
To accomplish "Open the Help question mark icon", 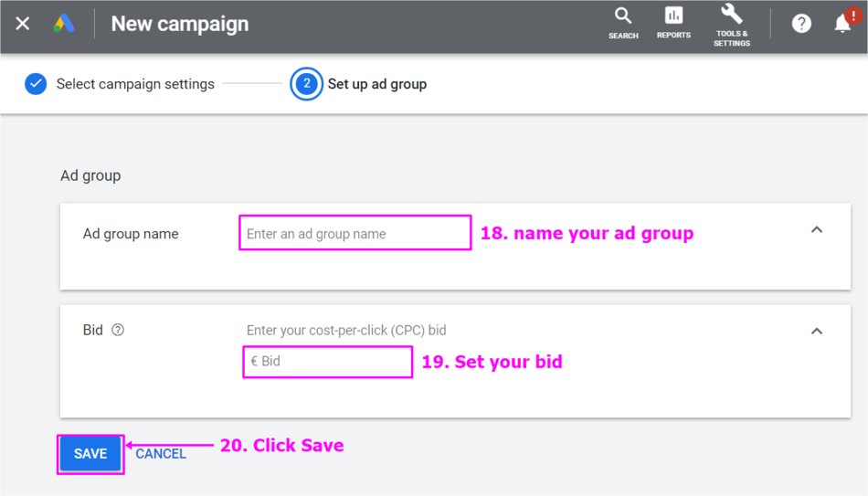I will tap(801, 24).
